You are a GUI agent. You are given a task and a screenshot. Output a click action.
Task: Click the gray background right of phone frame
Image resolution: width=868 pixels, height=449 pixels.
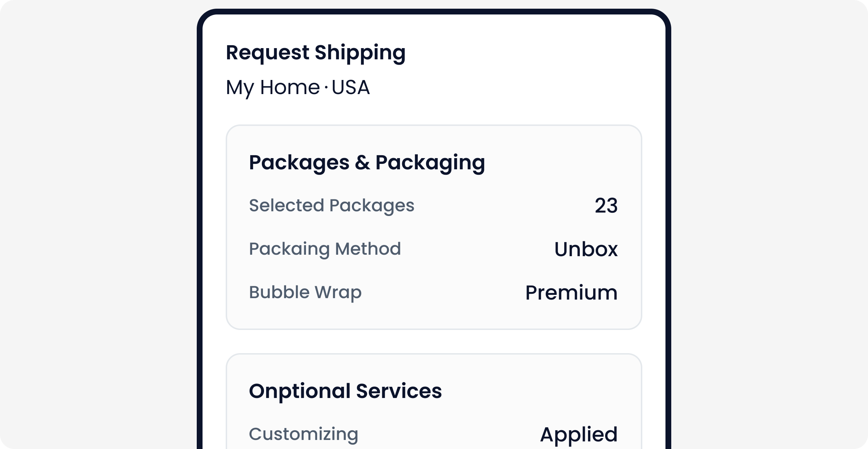pos(770,224)
